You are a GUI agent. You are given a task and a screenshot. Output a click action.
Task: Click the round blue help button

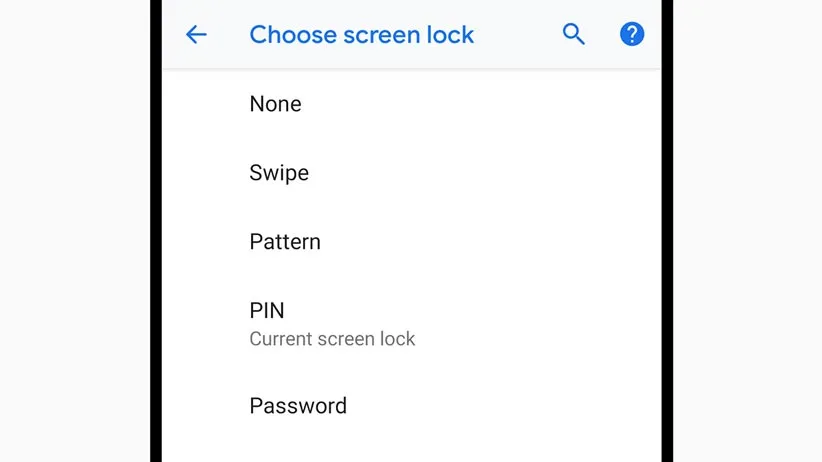[x=632, y=35]
